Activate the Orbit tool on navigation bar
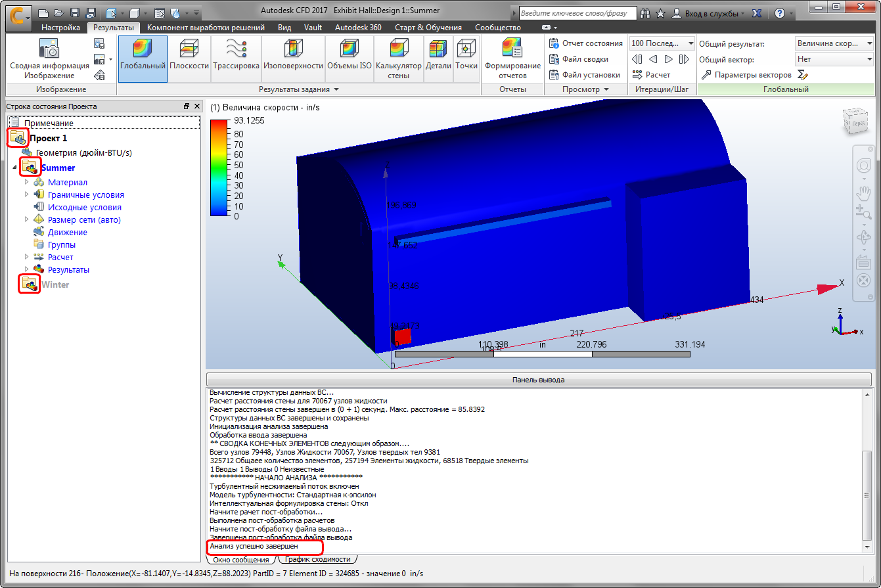Screen dimensions: 881x588 click(864, 237)
